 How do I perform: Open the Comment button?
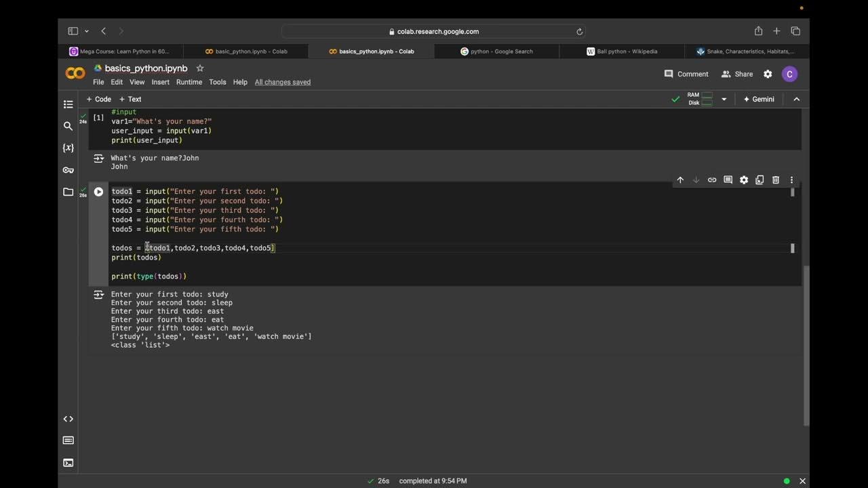click(x=686, y=74)
